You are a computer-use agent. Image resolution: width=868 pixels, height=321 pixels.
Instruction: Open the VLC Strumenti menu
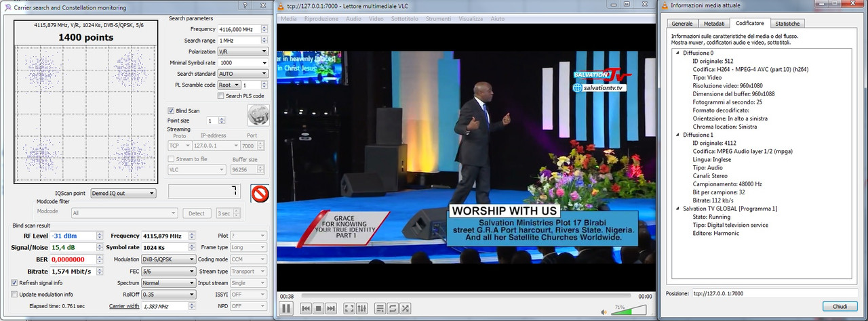pyautogui.click(x=439, y=19)
